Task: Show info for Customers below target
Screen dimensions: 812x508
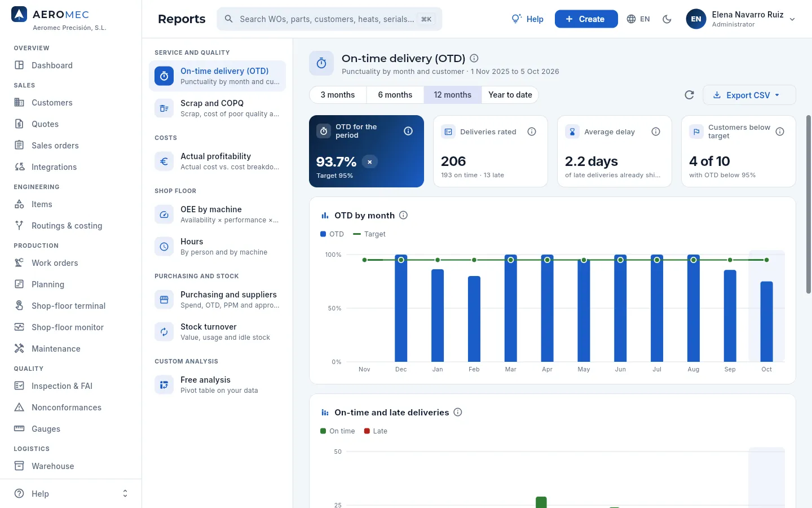Action: pyautogui.click(x=780, y=132)
